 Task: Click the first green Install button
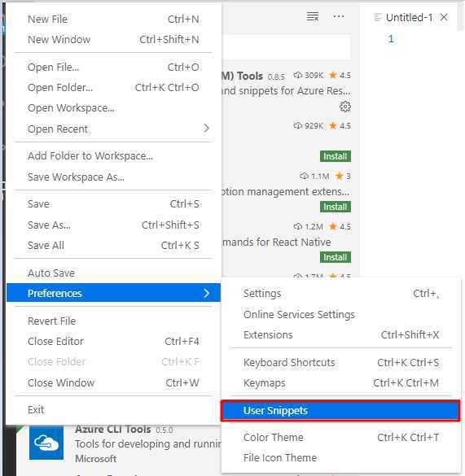point(336,156)
